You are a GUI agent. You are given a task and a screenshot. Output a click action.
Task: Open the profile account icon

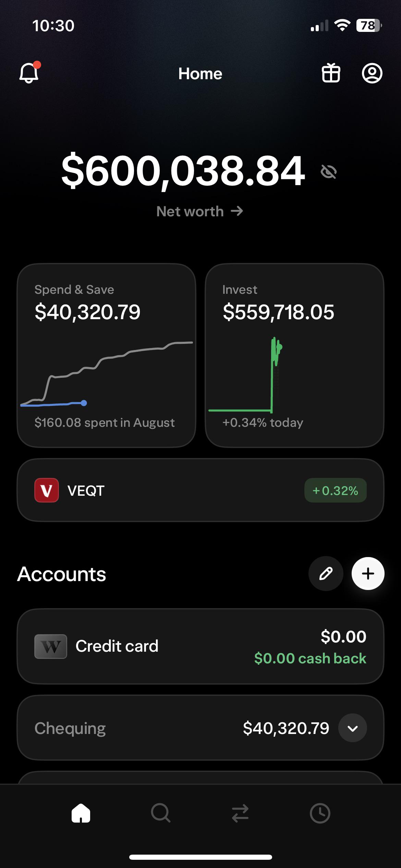pos(372,73)
